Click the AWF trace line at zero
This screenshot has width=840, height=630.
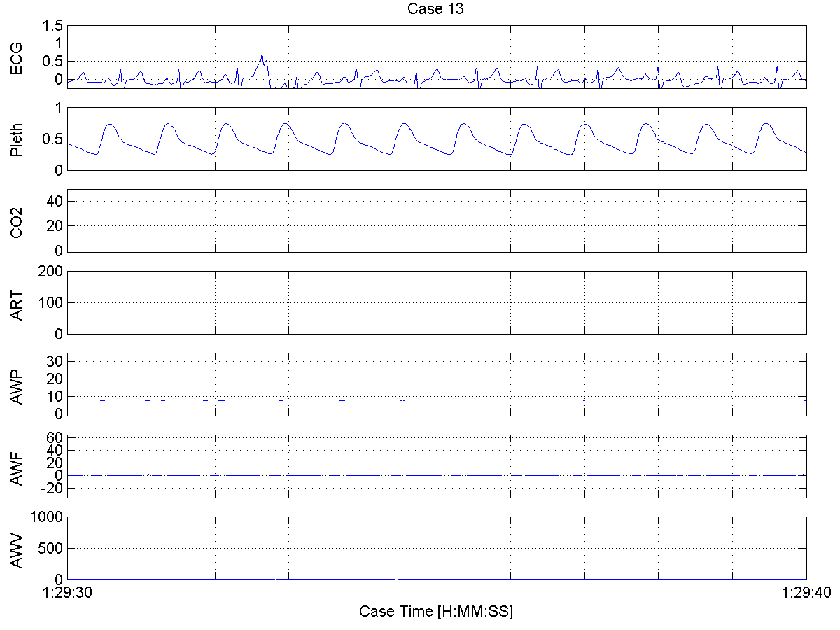pyautogui.click(x=436, y=475)
